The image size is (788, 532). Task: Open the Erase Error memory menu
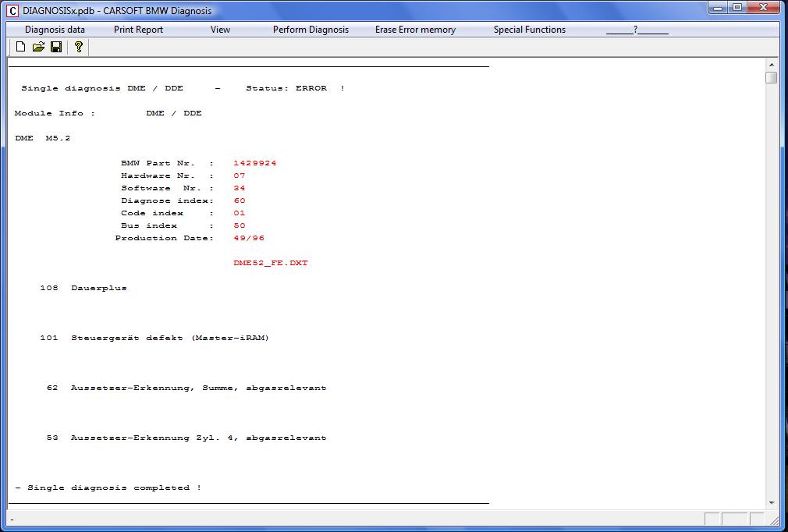(x=415, y=30)
